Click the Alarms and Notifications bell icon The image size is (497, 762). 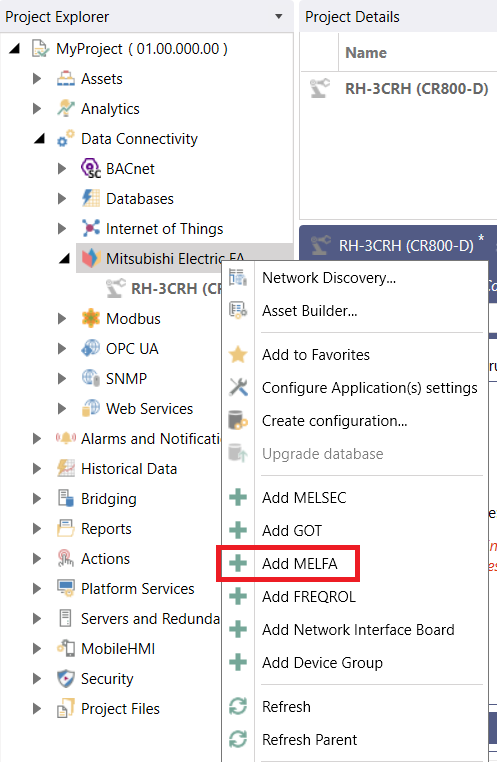click(x=66, y=439)
